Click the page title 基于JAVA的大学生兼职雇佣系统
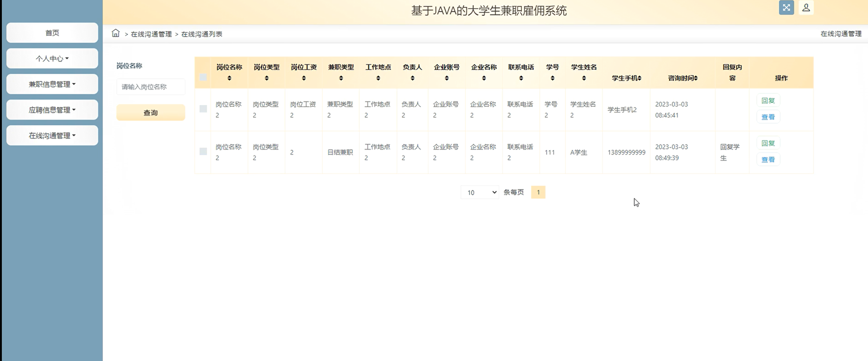 pos(489,11)
